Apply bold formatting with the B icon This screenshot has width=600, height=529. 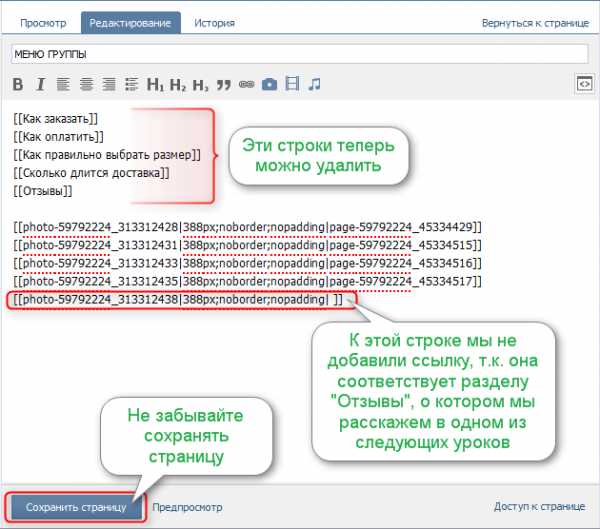(18, 84)
